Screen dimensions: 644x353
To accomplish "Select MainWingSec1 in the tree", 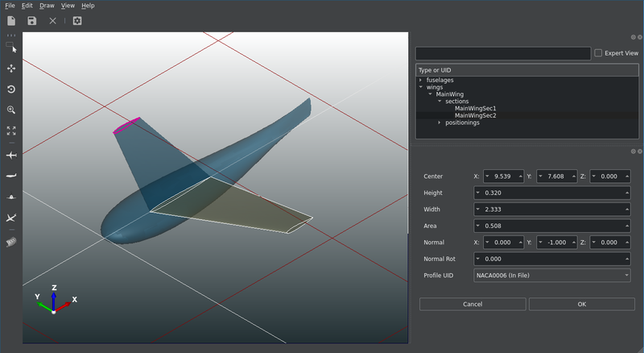I will 475,109.
